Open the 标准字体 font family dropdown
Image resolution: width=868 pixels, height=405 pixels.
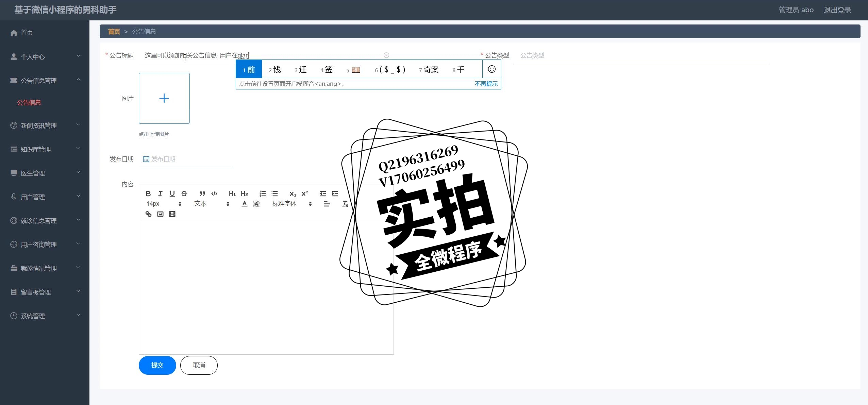coord(292,204)
